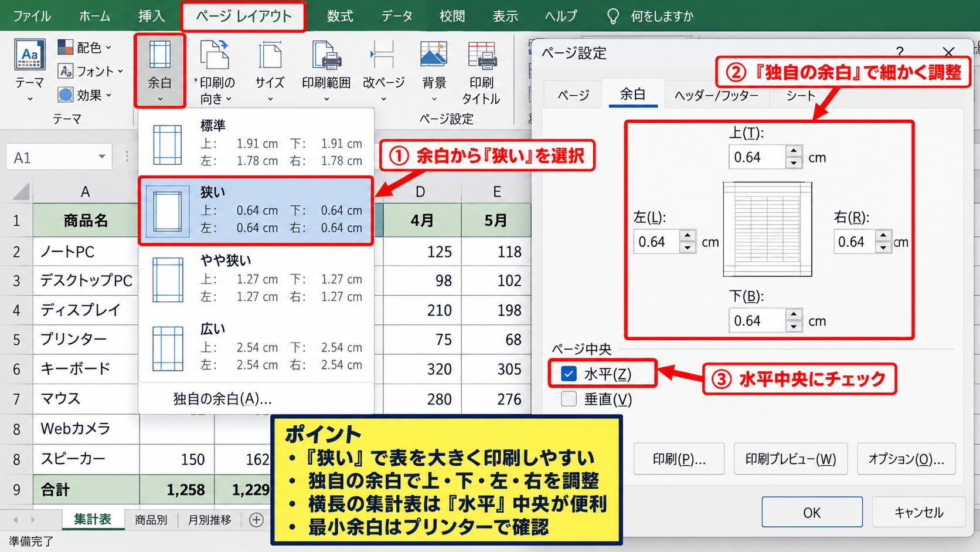Click the 印刷タイトル print titles icon
Viewport: 980px width, 552px height.
click(x=482, y=56)
